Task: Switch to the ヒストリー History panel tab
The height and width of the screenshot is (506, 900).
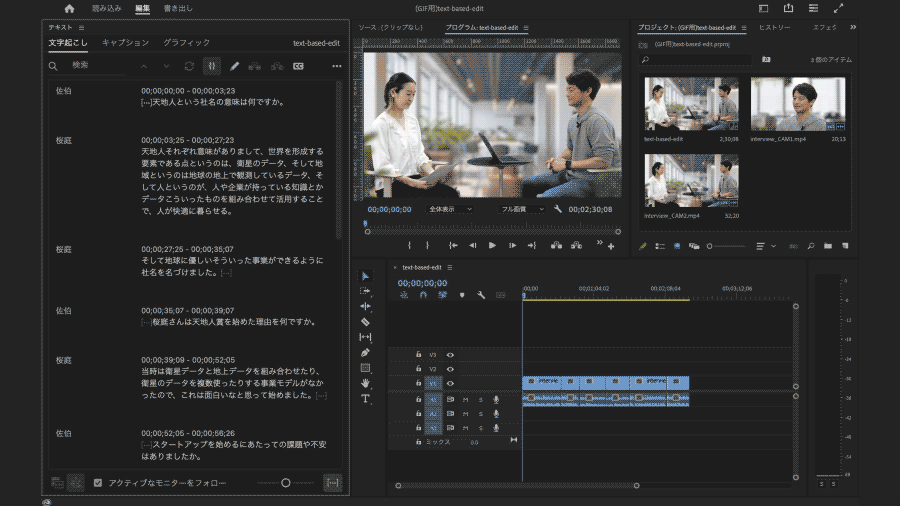Action: [775, 28]
